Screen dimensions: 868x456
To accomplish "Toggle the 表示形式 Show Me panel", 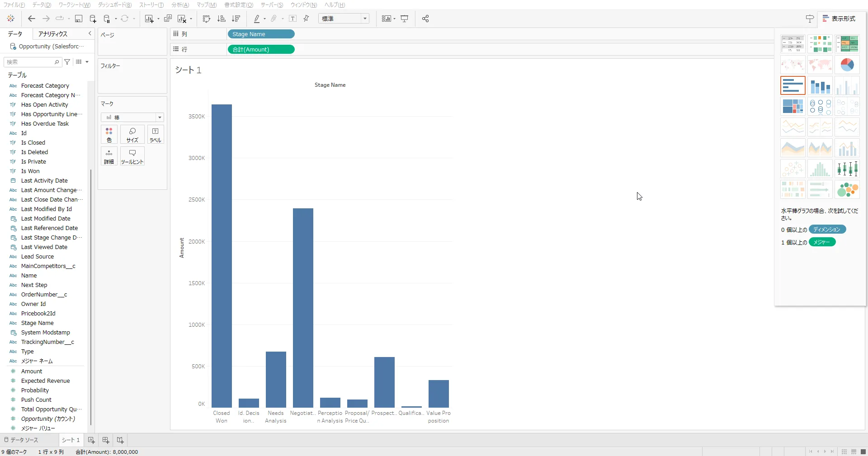I will (839, 19).
